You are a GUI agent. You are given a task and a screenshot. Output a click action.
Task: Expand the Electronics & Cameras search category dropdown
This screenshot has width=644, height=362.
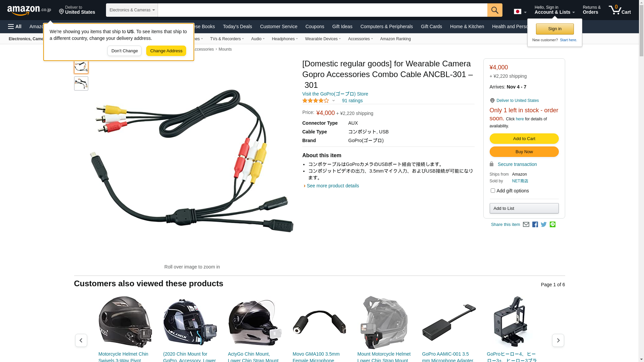click(132, 10)
